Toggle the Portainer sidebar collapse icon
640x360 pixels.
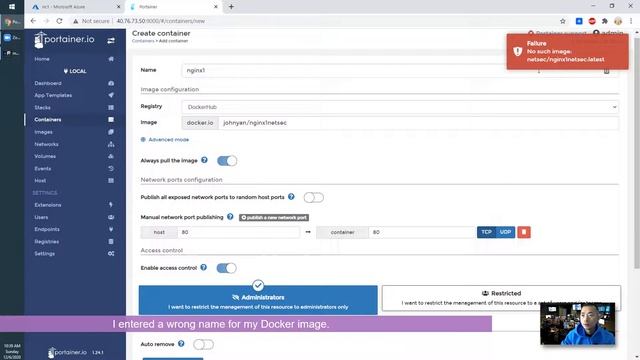(x=111, y=40)
